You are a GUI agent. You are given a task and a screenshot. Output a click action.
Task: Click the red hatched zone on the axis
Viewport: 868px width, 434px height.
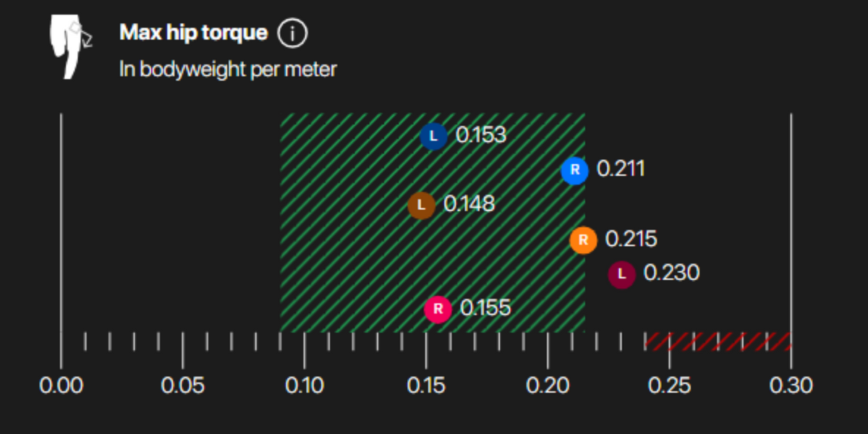pyautogui.click(x=718, y=341)
